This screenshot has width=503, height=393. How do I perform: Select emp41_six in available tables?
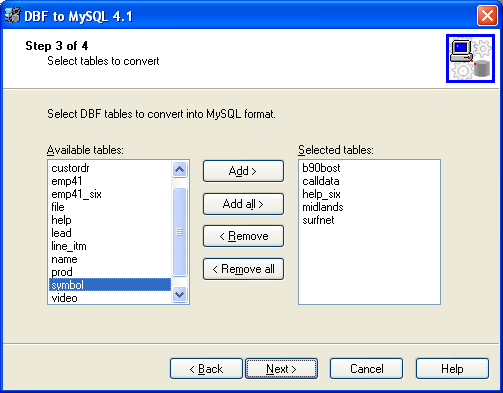pos(110,194)
